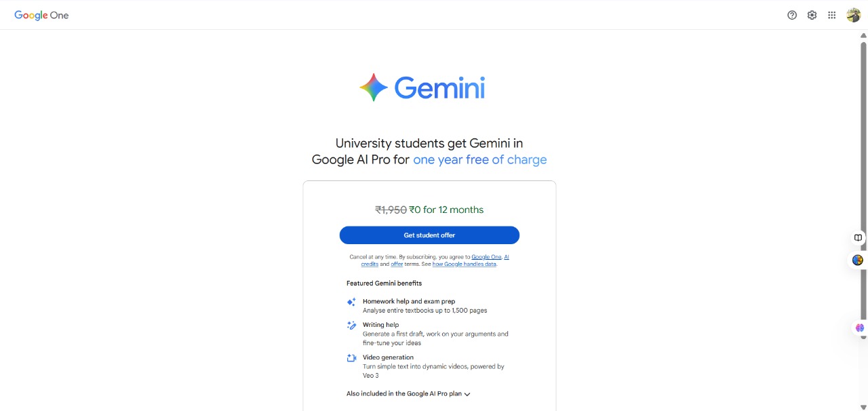
Task: Open the offer terms link
Action: tap(397, 264)
